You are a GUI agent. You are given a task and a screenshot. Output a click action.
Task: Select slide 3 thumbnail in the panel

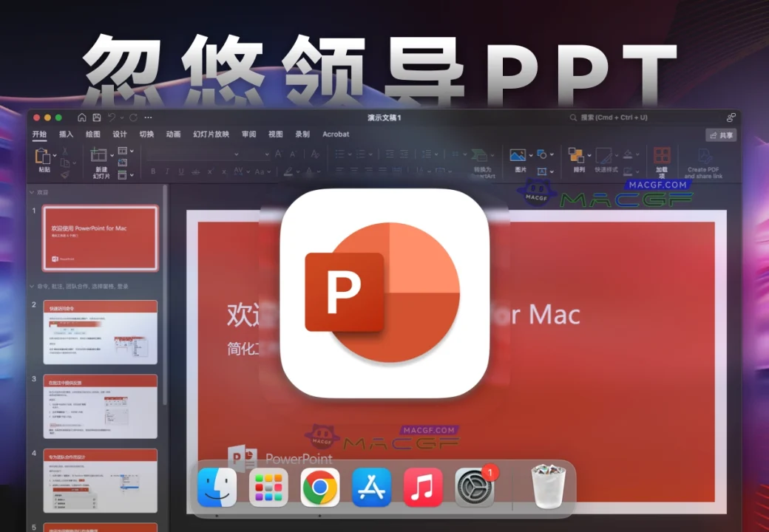click(x=100, y=406)
